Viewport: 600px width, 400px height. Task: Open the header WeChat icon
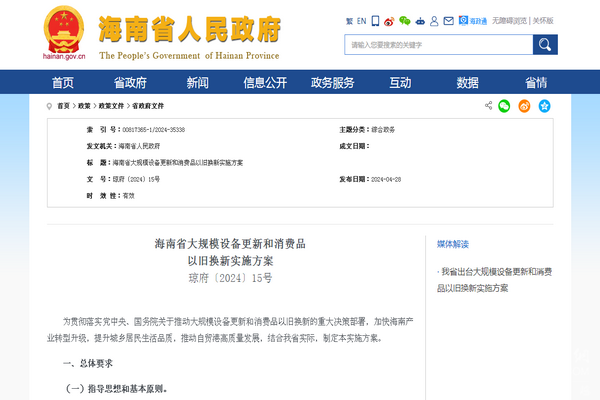click(404, 20)
